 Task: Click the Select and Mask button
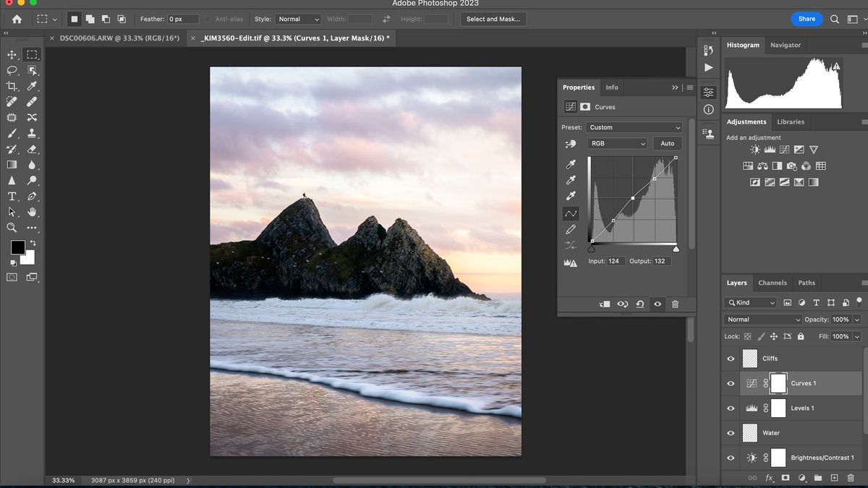(493, 19)
